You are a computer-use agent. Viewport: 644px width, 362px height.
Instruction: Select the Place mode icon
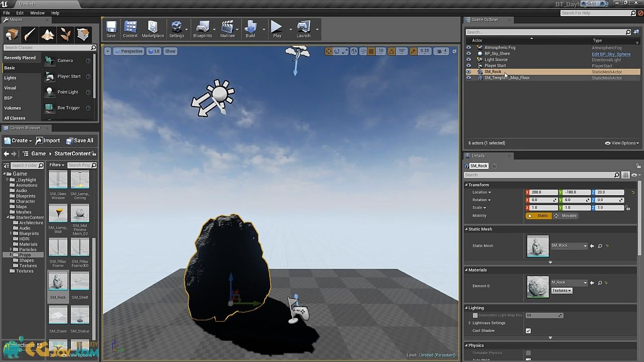click(x=12, y=34)
